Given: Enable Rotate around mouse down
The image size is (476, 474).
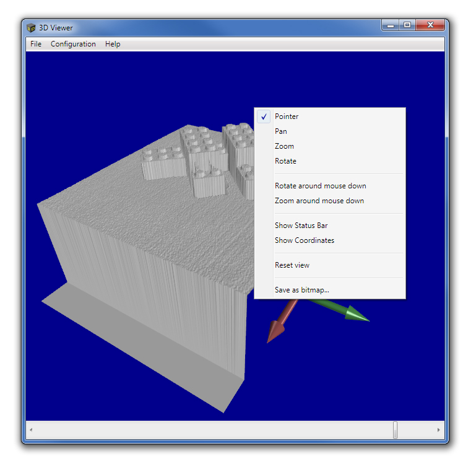Looking at the screenshot, I should (x=320, y=186).
